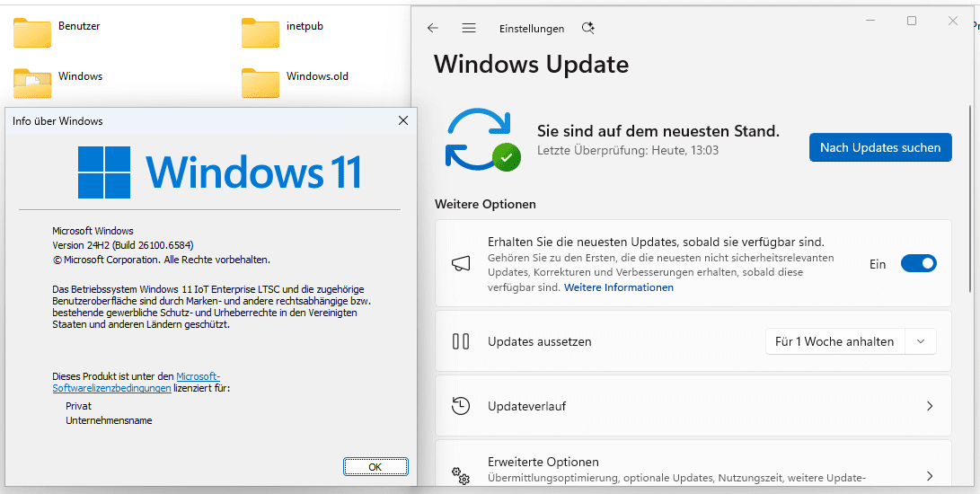Click the pause icon beside Updates aussetzen
Viewport: 980px width, 494px height.
click(461, 341)
